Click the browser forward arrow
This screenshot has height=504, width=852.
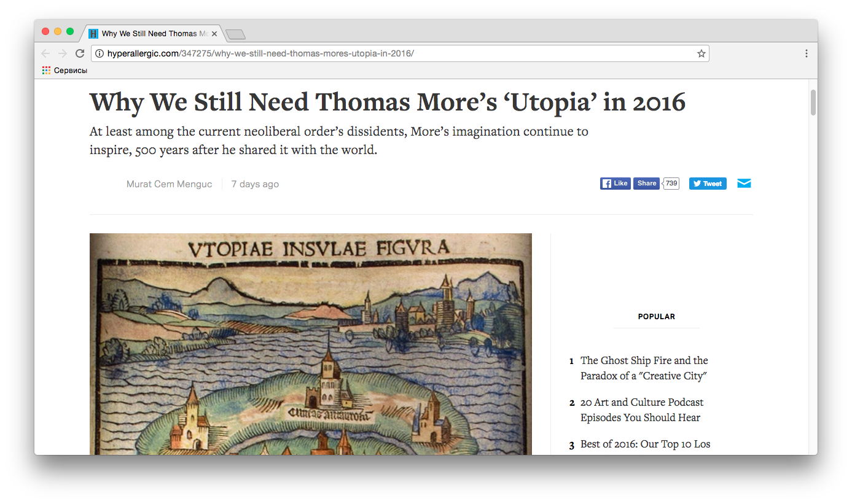[x=62, y=53]
